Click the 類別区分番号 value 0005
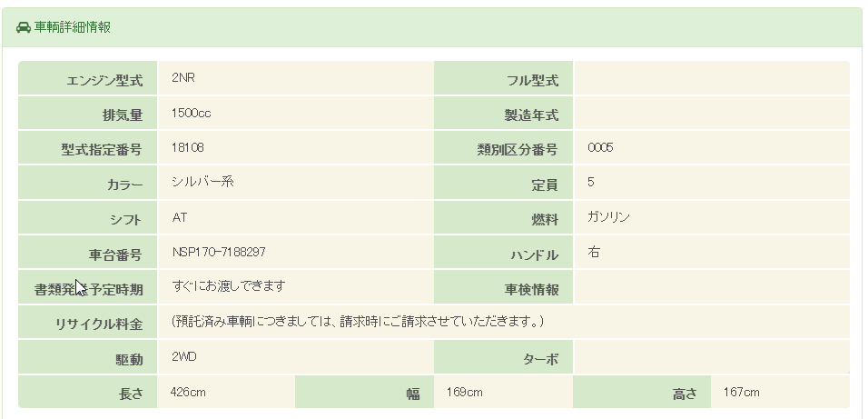868x419 pixels. pos(600,146)
